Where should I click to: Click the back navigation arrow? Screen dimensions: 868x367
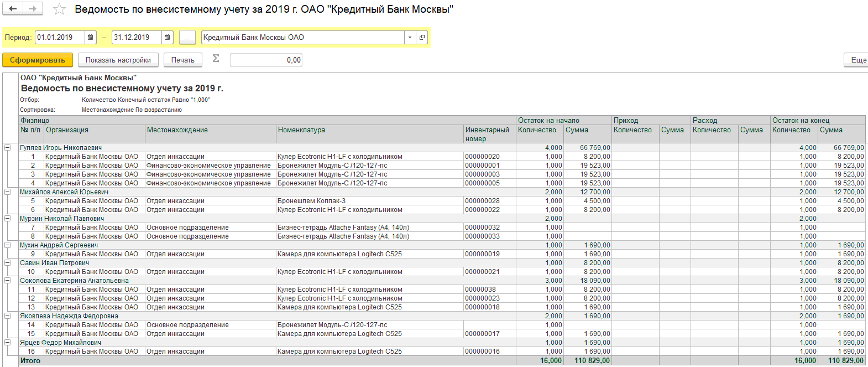pos(13,9)
